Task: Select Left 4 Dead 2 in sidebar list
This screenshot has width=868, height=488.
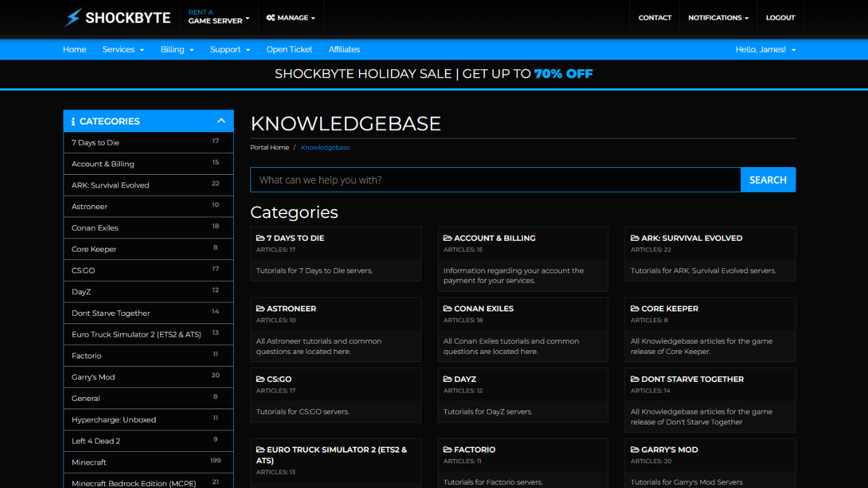Action: (x=149, y=441)
